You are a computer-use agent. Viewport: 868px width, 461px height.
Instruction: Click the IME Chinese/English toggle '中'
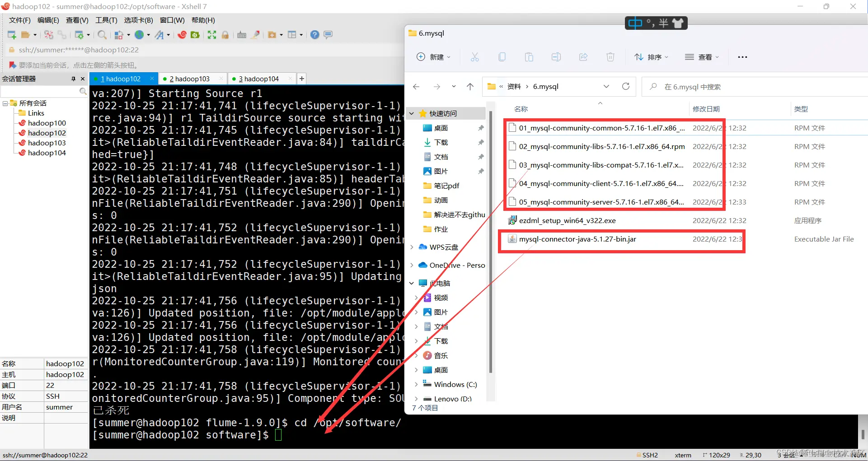(x=635, y=23)
